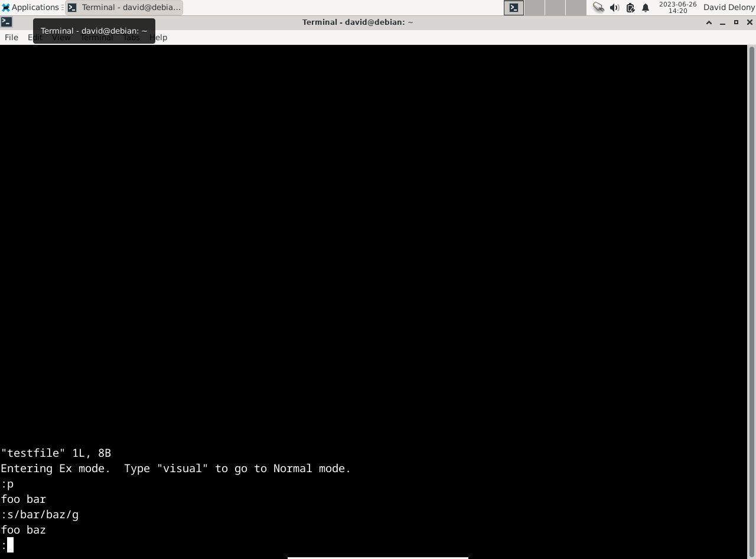Click the 'foo bar' output line

[x=24, y=499]
